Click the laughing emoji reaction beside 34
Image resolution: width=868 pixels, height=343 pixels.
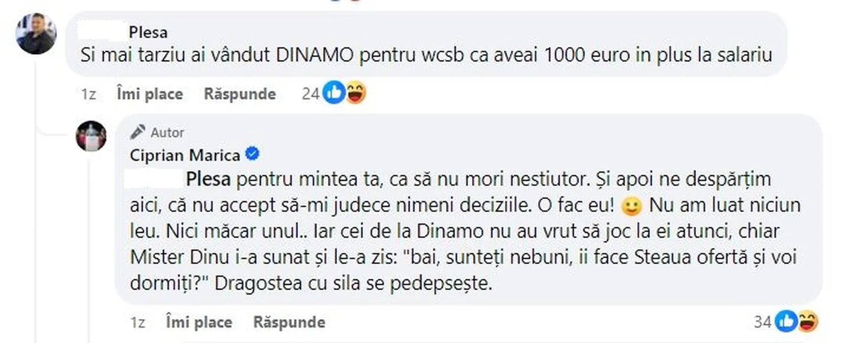click(x=808, y=321)
